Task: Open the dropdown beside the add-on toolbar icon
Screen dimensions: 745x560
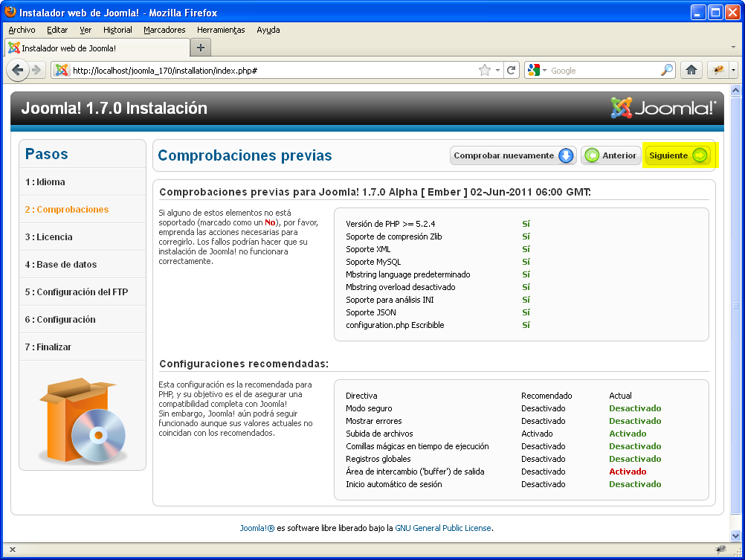Action: click(x=734, y=71)
